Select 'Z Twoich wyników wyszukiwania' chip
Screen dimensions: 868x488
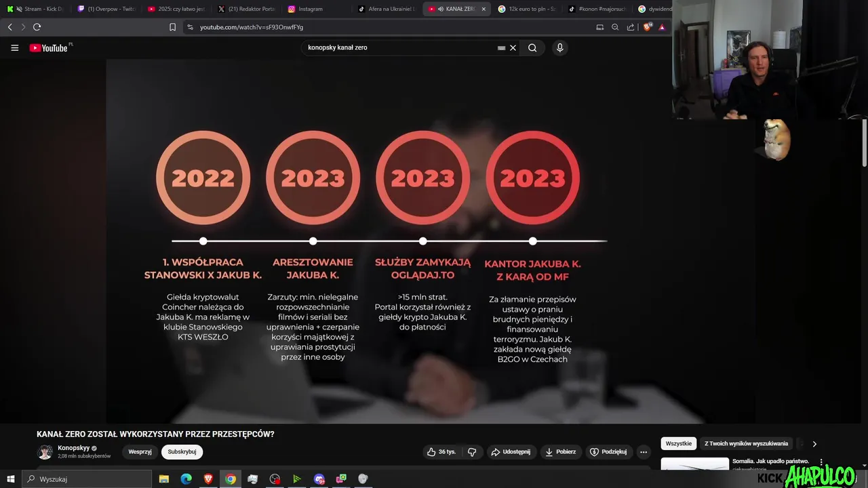[746, 443]
